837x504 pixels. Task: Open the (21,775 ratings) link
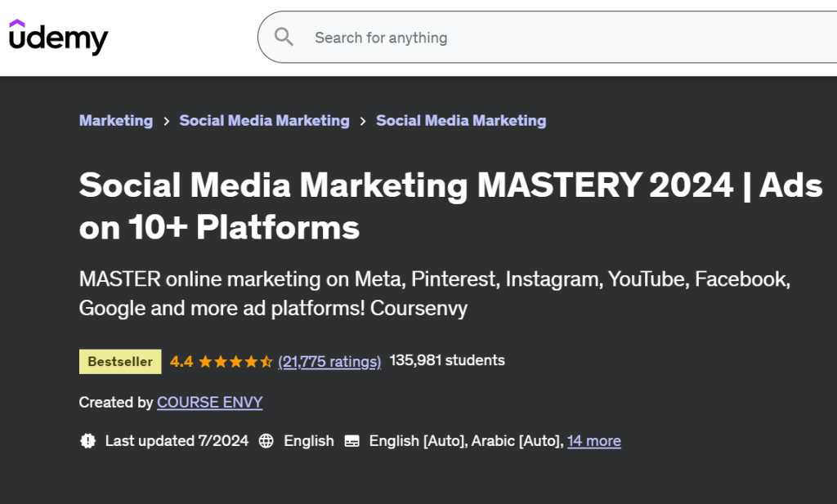[x=329, y=361]
